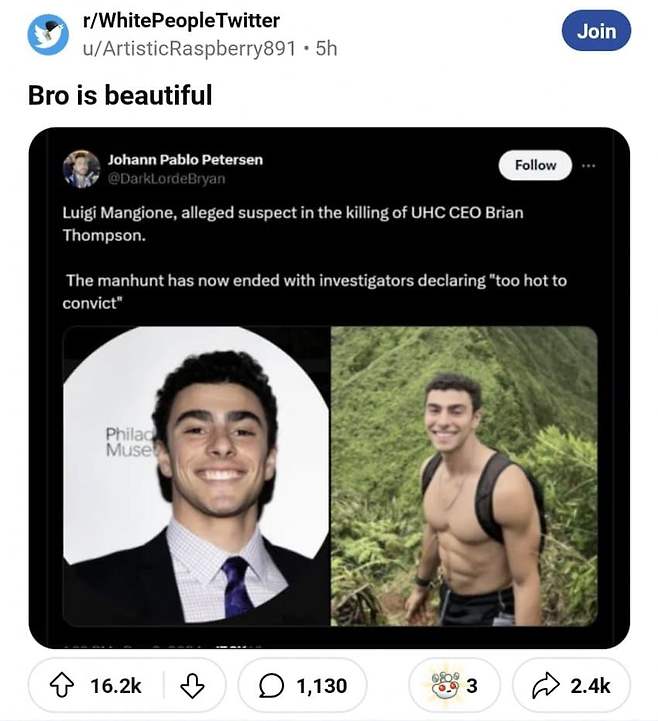Open the WhitePeopleTwitter subreddit avatar

(48, 35)
